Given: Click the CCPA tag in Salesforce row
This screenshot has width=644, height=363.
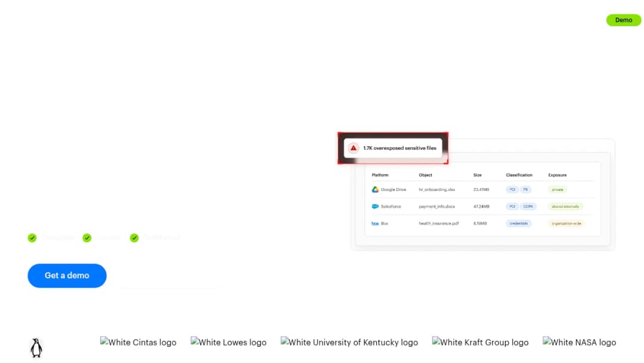Looking at the screenshot, I should 528,207.
